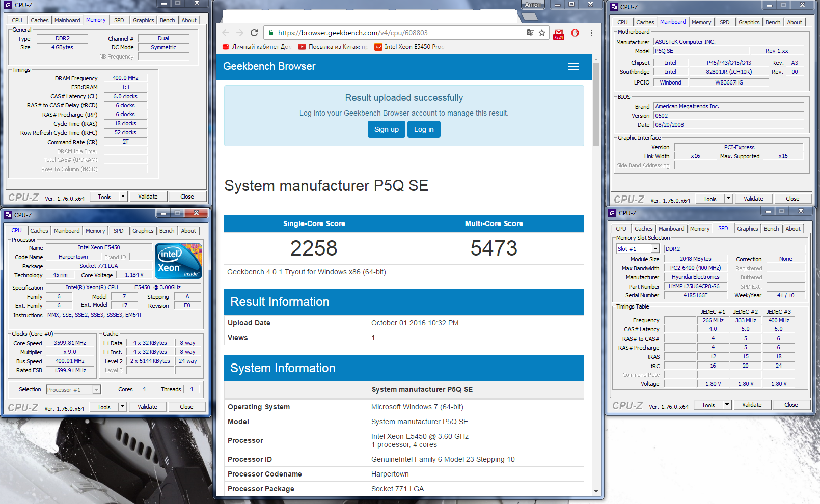
Task: Open the translate page icon in address bar
Action: [530, 33]
